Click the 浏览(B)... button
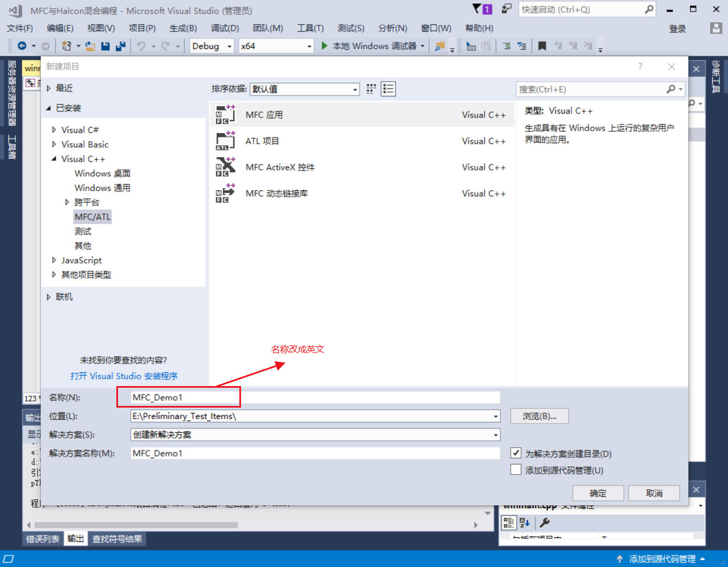 click(x=539, y=416)
